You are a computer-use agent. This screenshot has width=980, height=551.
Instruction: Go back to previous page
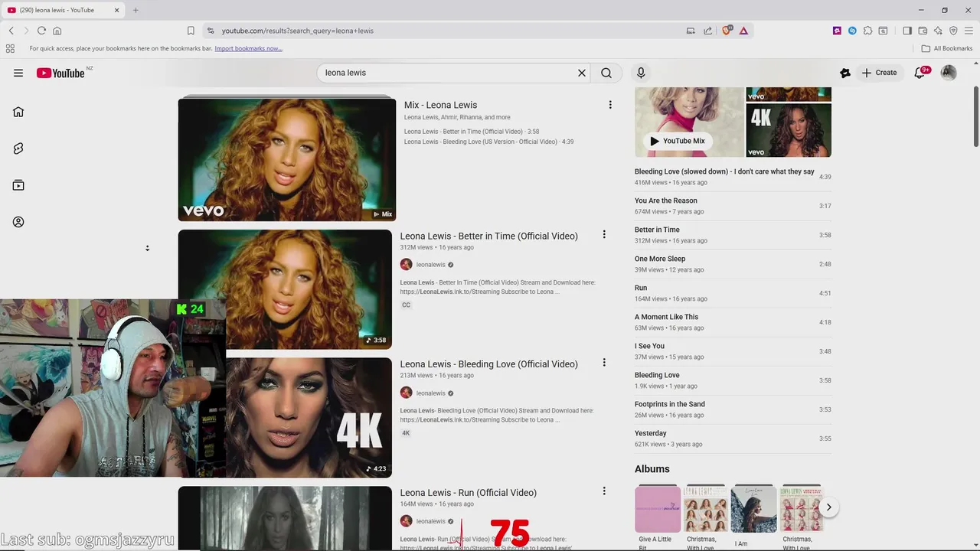pyautogui.click(x=11, y=31)
